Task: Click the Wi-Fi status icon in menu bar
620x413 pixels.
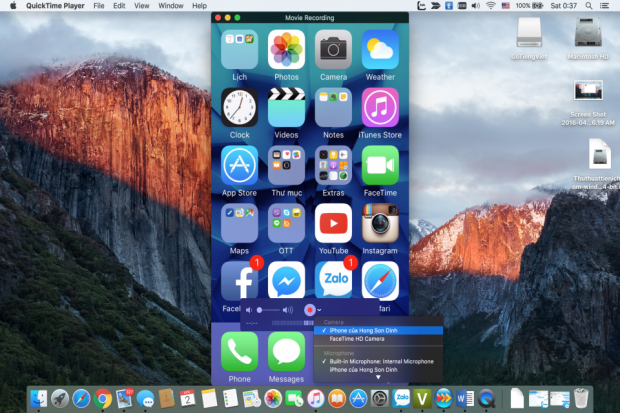Action: (490, 6)
